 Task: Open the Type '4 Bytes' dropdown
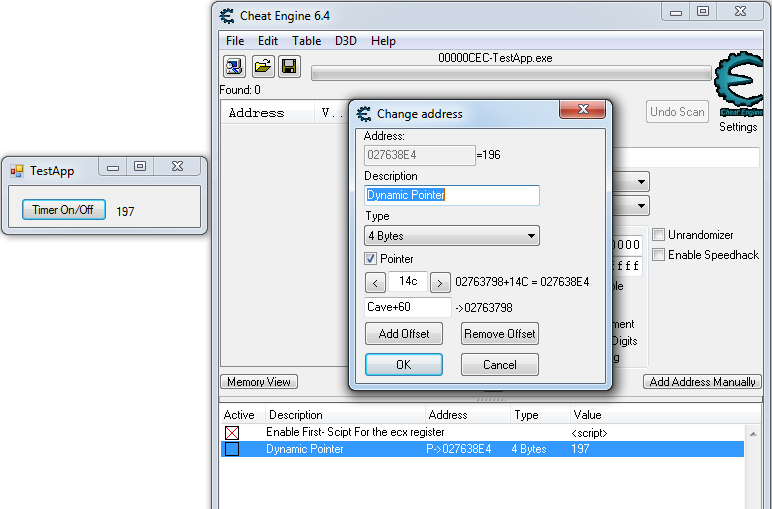(x=452, y=236)
